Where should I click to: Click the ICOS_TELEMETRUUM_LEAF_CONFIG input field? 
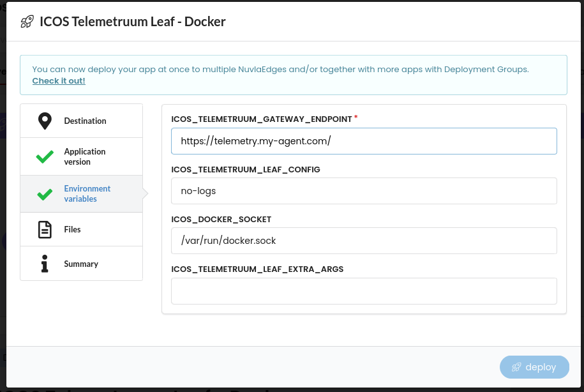tap(364, 191)
